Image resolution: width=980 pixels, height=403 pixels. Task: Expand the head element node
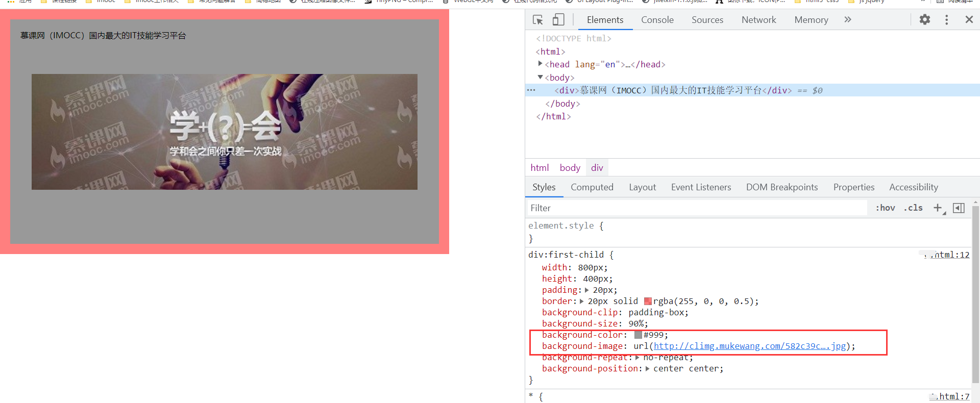[540, 64]
